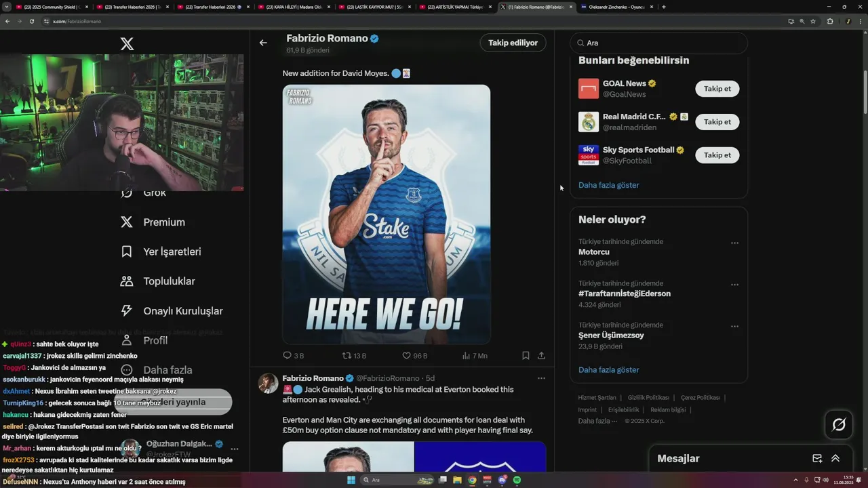Bookmark the HERE WE GO tweet

pos(526,355)
